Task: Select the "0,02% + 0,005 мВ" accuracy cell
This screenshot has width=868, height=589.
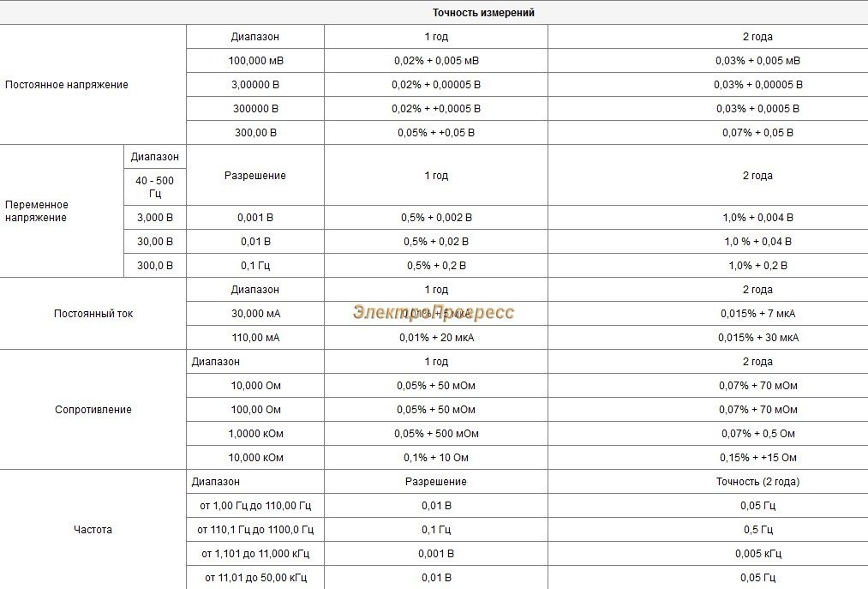Action: click(x=436, y=61)
